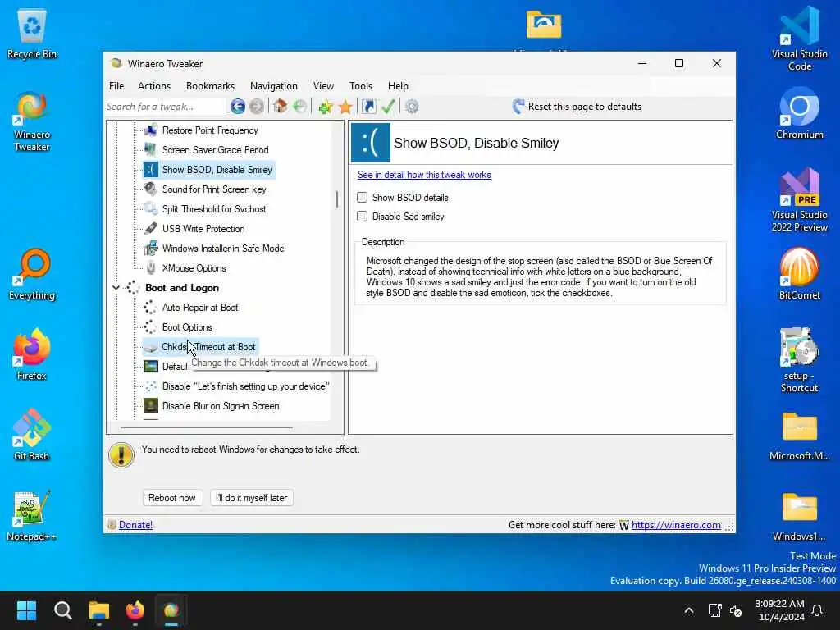Open See in detail how this tweak works link
The height and width of the screenshot is (630, 840).
pyautogui.click(x=424, y=175)
